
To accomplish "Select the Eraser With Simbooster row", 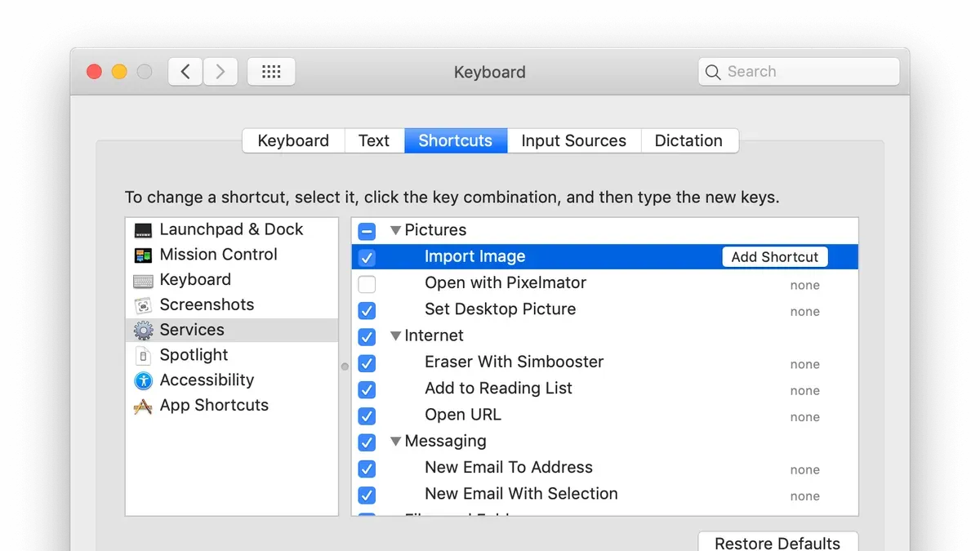I will [605, 363].
